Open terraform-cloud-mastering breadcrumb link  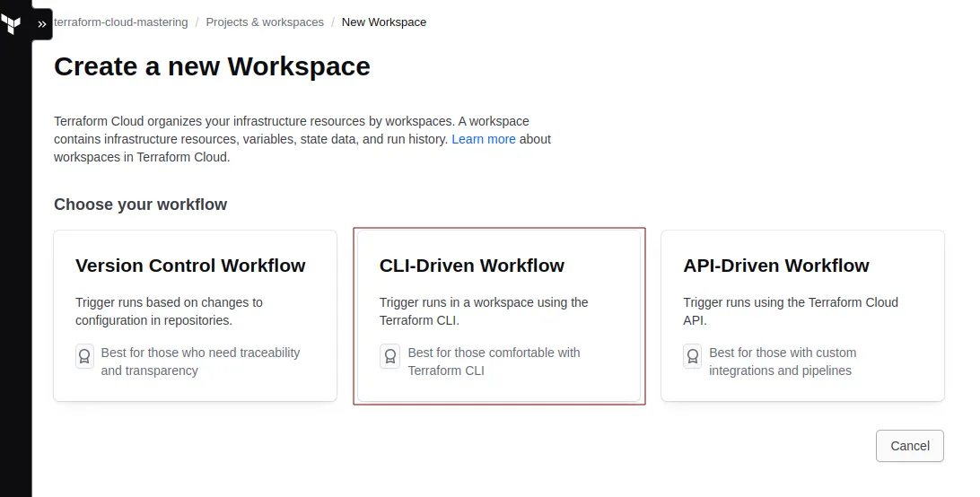120,22
